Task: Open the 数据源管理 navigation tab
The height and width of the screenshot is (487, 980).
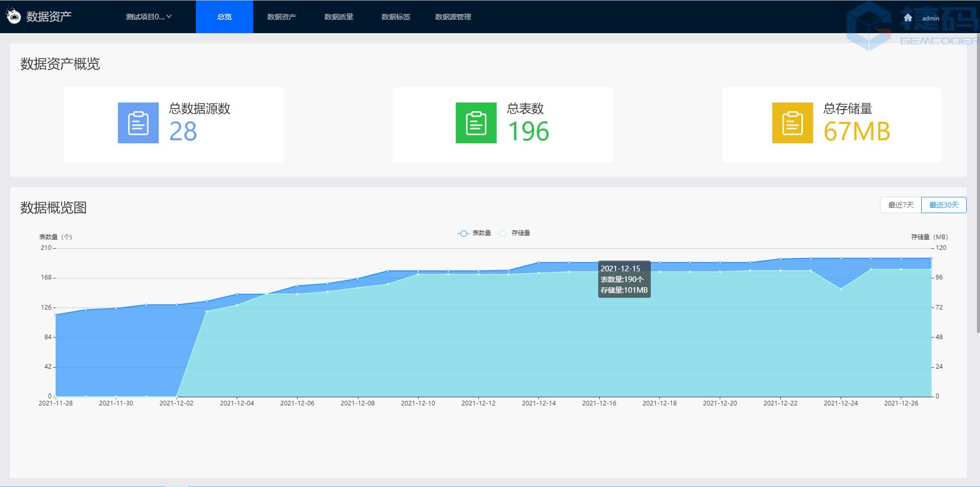Action: (453, 17)
